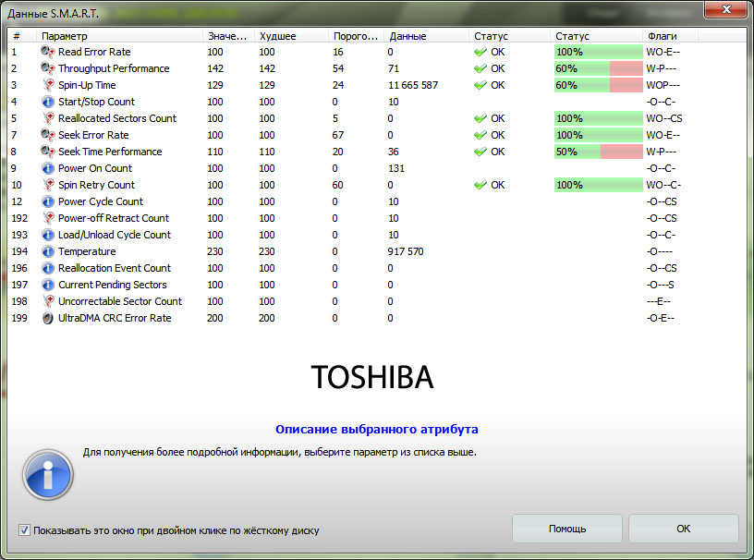Click the Reallocation Event Count icon
Image resolution: width=754 pixels, height=560 pixels.
pos(48,268)
